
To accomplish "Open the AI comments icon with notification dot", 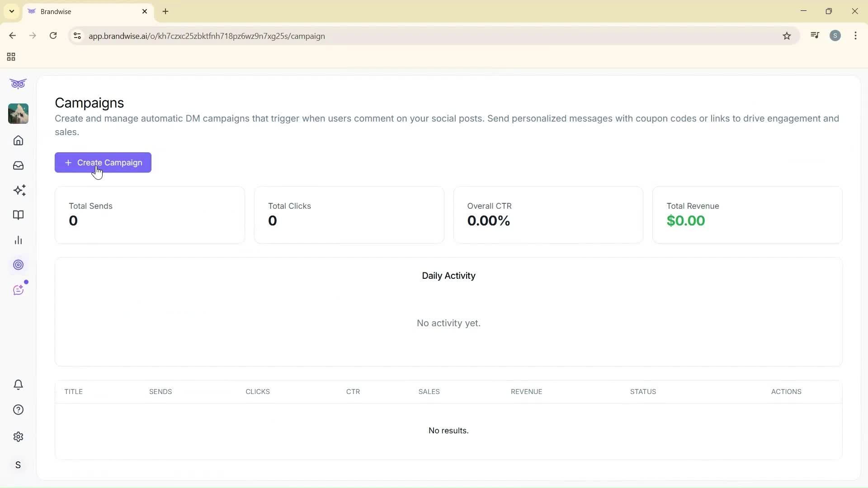I will coord(18,290).
